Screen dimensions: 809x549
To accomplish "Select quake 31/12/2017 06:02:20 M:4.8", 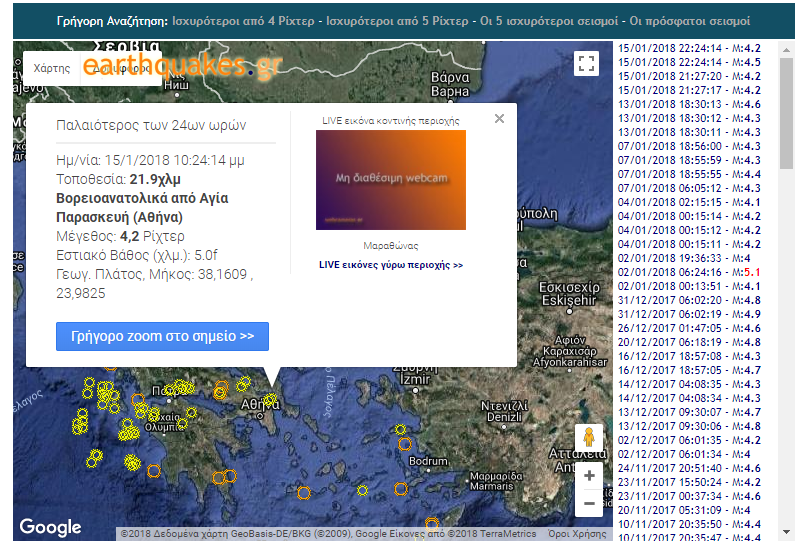I will (689, 300).
